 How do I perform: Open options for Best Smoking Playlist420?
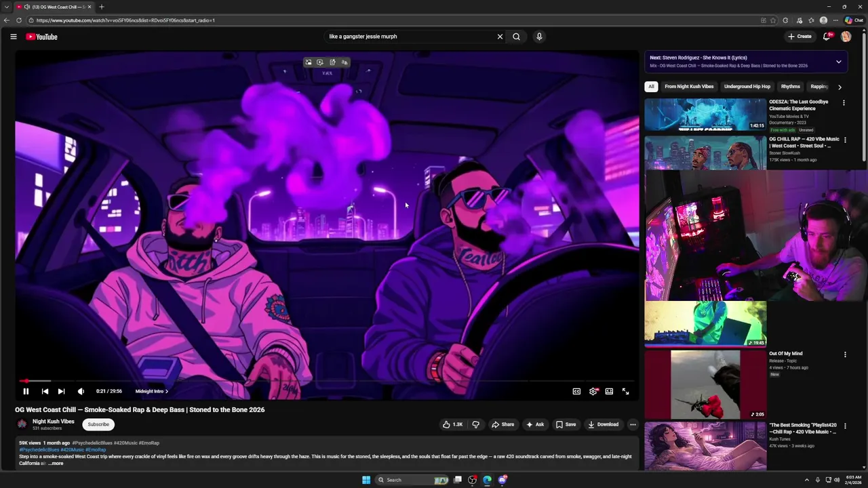(x=845, y=426)
